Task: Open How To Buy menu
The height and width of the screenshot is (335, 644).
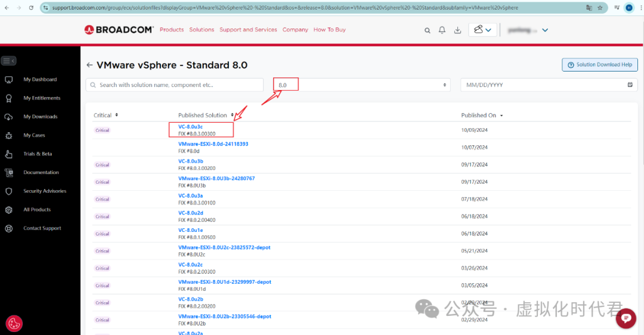Action: tap(329, 30)
